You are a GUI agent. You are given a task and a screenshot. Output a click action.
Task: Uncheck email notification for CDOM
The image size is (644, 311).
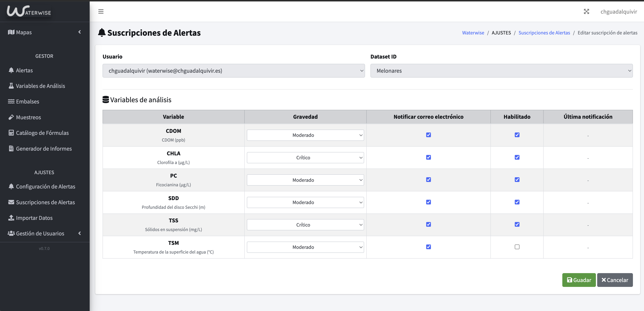428,135
